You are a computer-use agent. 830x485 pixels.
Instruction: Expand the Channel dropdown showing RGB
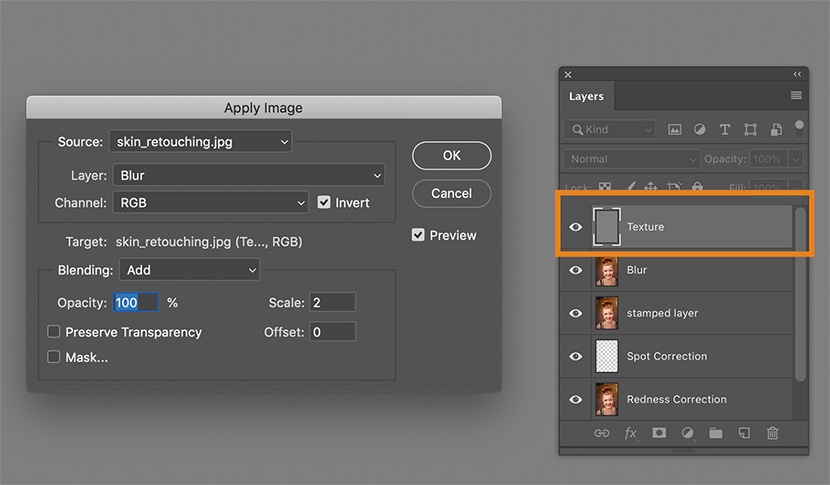(211, 202)
